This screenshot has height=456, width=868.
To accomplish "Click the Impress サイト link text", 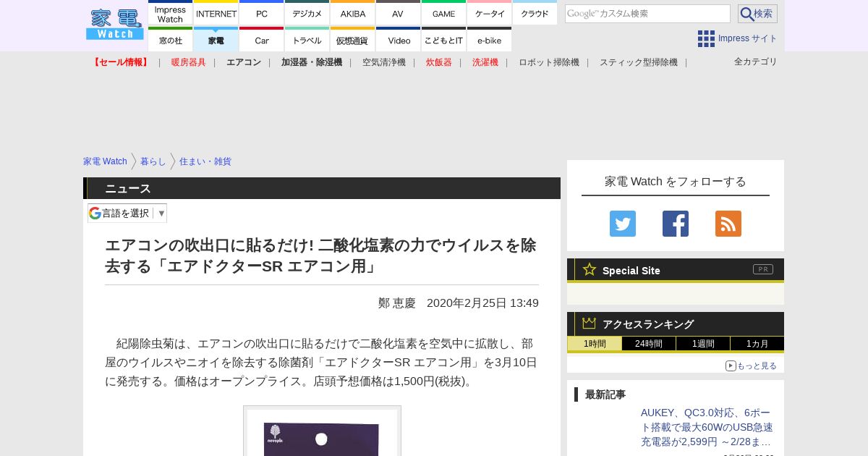I will point(748,39).
